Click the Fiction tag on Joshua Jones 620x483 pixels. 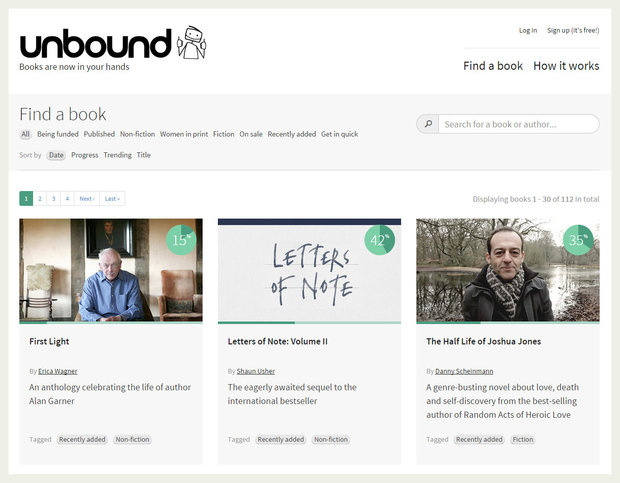pyautogui.click(x=523, y=440)
